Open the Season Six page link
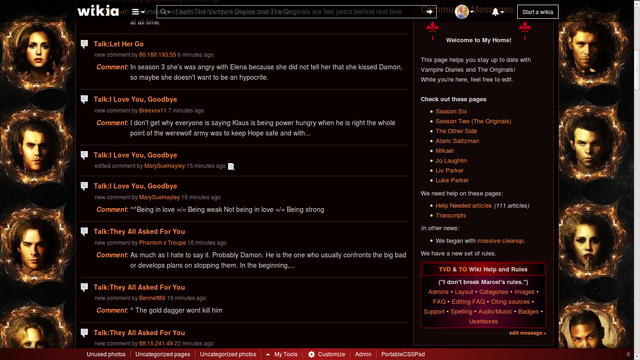This screenshot has width=640, height=360. tap(451, 111)
